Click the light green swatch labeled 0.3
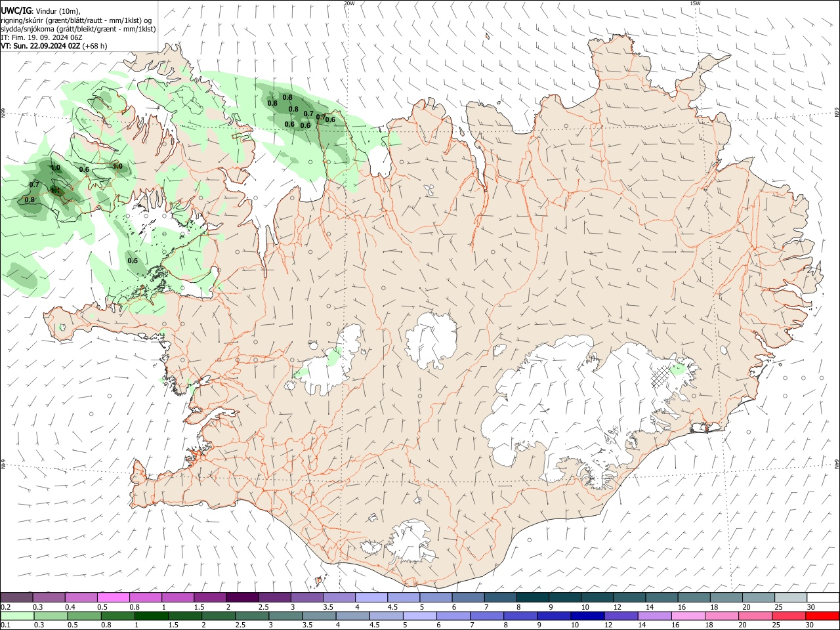The width and height of the screenshot is (840, 630). pos(50,616)
